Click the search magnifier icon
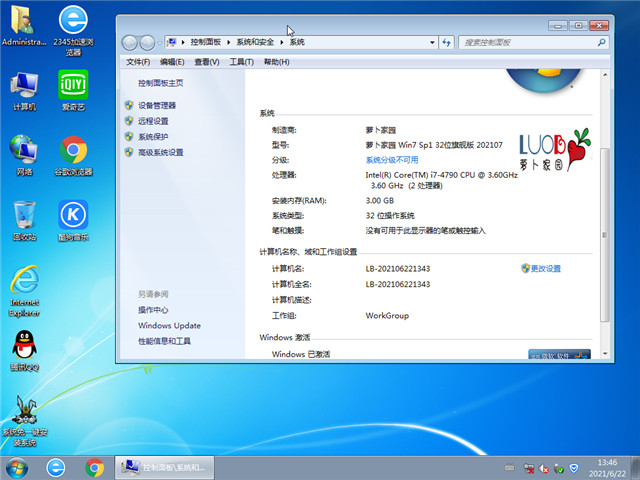The height and width of the screenshot is (480, 640). [x=601, y=42]
